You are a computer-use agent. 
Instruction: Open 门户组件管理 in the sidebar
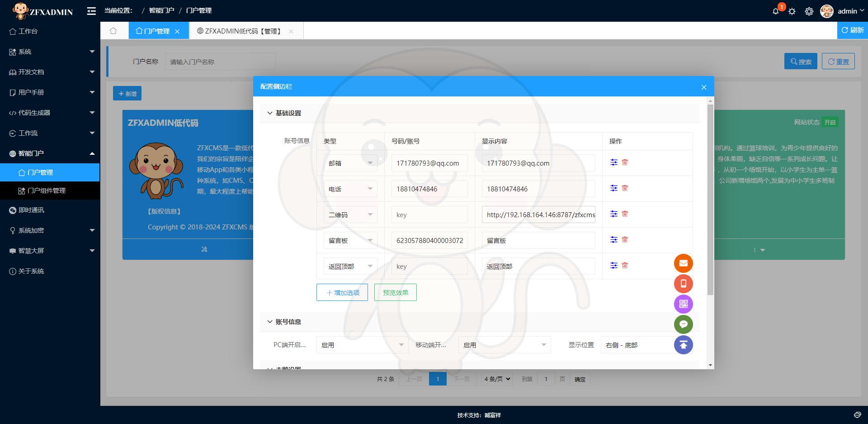(x=50, y=191)
